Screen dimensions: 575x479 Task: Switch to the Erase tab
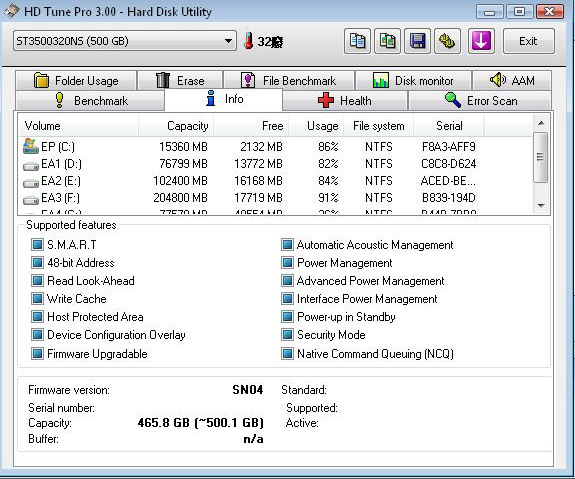tap(180, 80)
